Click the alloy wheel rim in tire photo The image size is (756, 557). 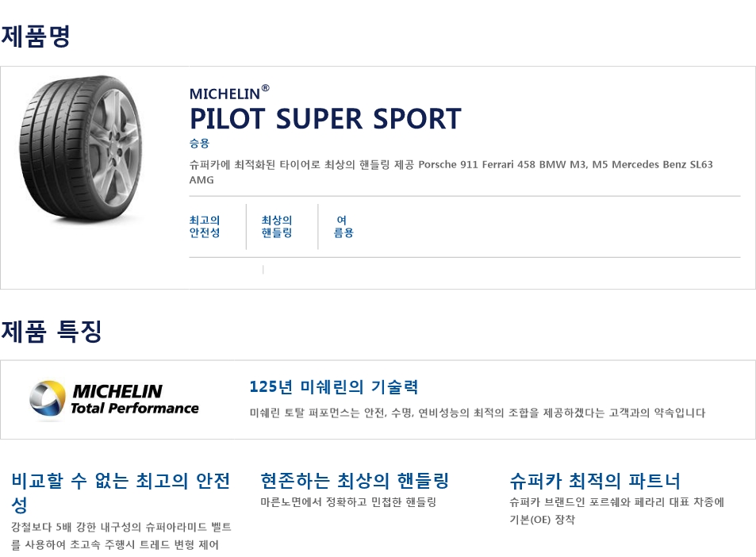(115, 148)
